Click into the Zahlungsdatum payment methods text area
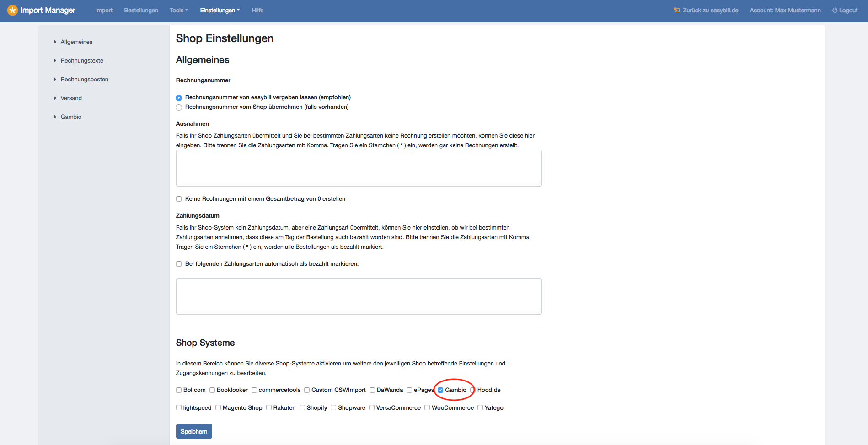Image resolution: width=868 pixels, height=445 pixels. (359, 296)
